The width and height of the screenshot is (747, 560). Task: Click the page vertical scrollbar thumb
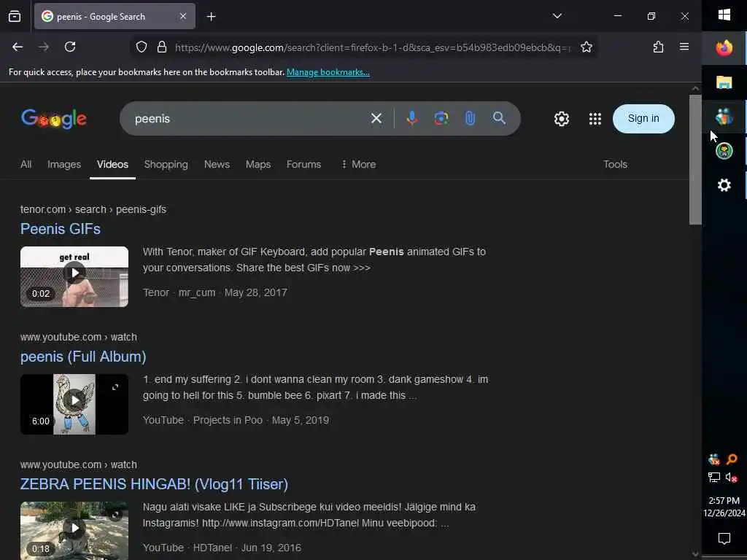click(x=695, y=160)
